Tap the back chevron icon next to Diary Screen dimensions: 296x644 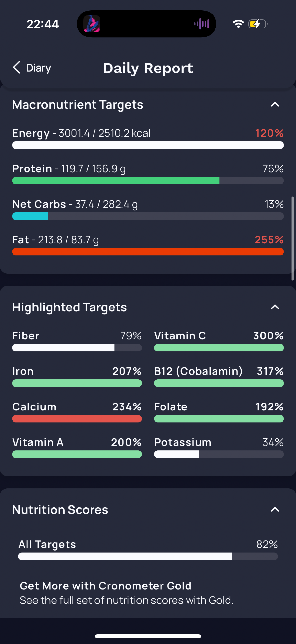17,68
